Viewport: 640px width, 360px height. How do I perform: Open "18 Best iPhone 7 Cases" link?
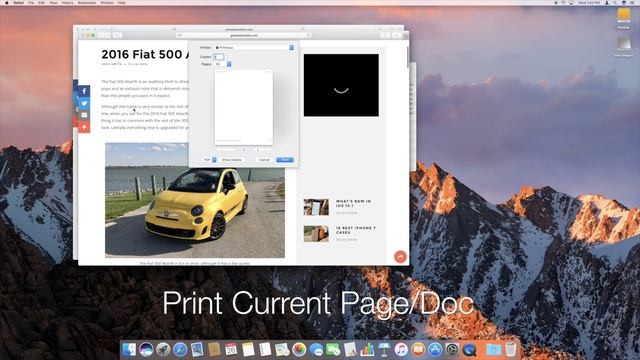(356, 230)
